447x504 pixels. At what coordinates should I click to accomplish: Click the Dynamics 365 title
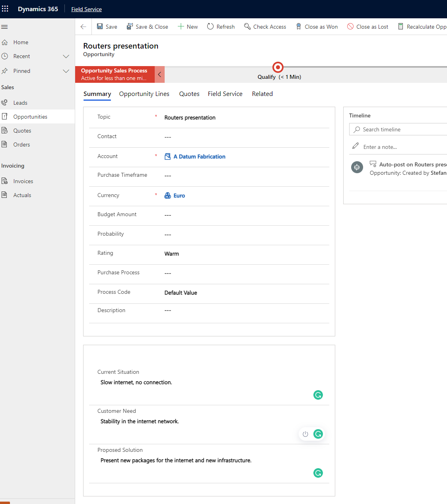click(x=38, y=9)
